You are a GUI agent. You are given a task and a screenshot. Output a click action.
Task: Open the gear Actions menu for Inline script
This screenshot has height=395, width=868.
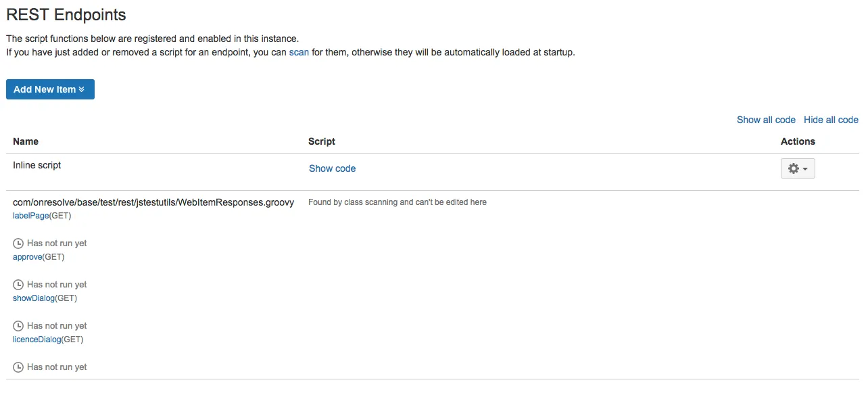pyautogui.click(x=798, y=168)
